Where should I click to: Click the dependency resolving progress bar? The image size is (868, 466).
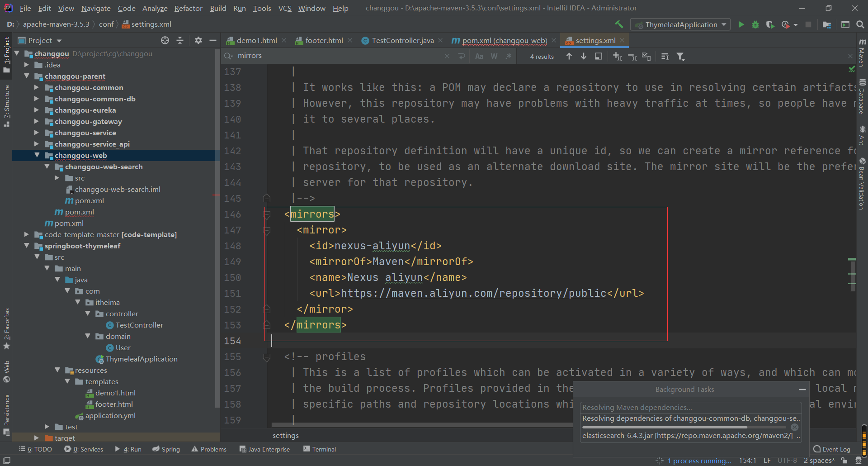click(x=684, y=427)
